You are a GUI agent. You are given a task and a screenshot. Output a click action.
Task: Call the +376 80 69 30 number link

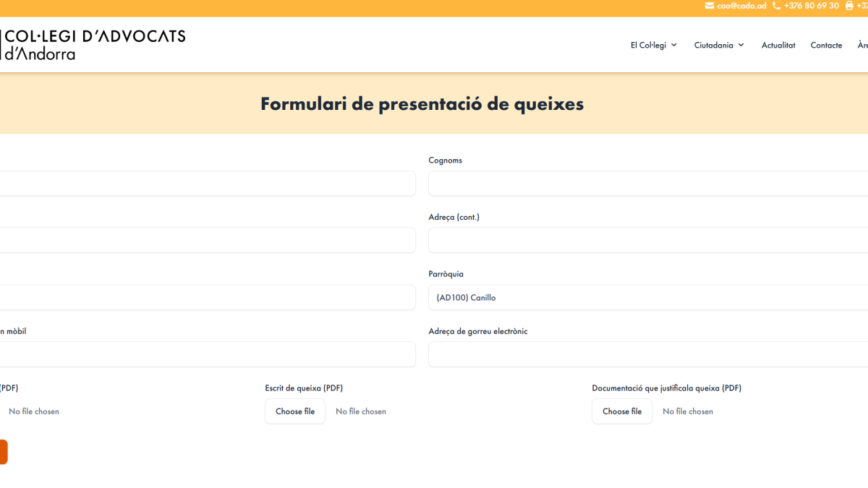(x=812, y=6)
